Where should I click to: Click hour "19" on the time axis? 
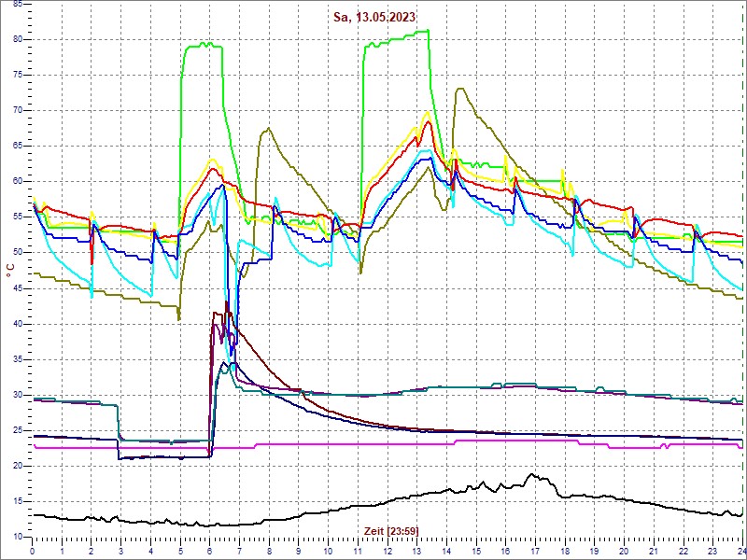[x=595, y=551]
